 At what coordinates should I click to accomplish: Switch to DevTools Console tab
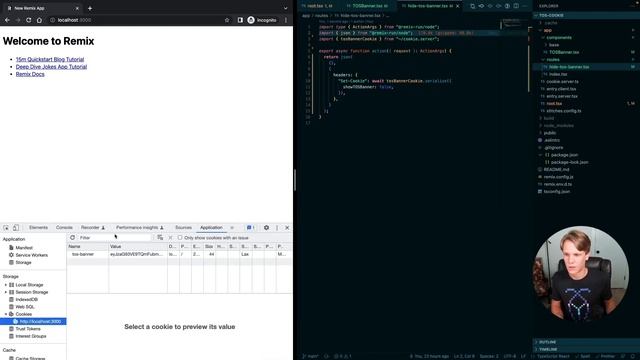point(64,227)
